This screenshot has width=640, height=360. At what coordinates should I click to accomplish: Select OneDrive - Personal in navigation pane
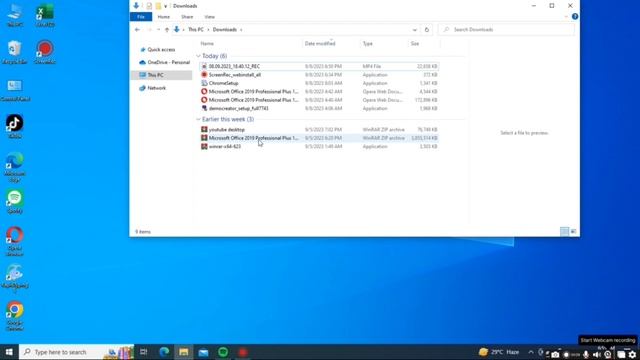[164, 62]
